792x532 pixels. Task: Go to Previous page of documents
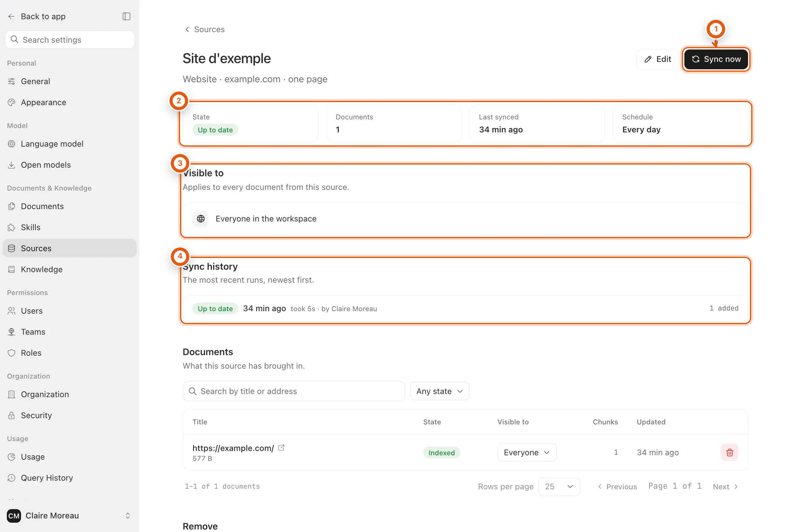617,487
